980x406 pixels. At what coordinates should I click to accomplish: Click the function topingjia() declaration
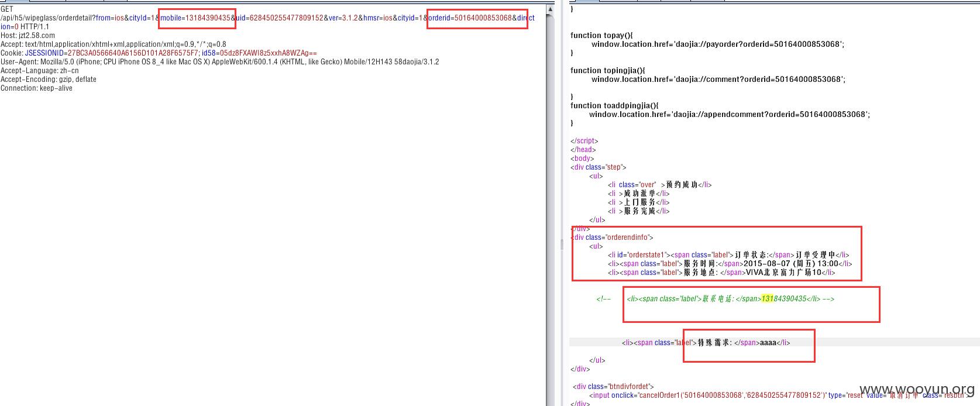coord(608,71)
